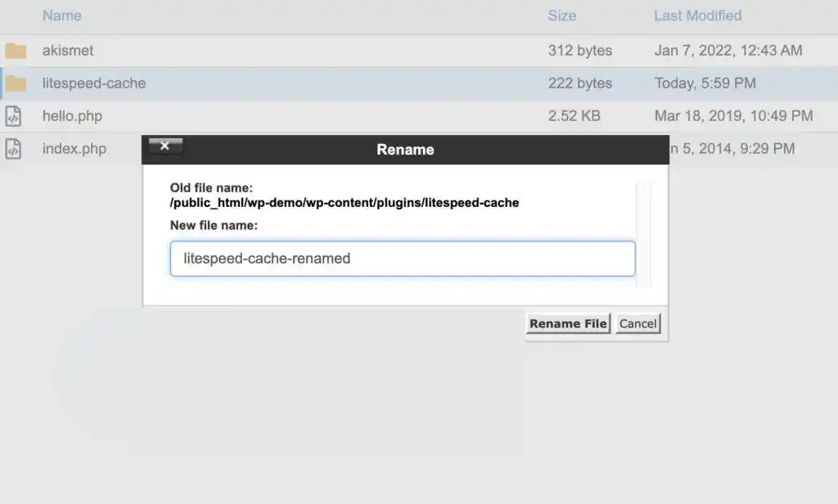Open the hello.php file name
Image resolution: width=838 pixels, height=504 pixels.
tap(72, 115)
